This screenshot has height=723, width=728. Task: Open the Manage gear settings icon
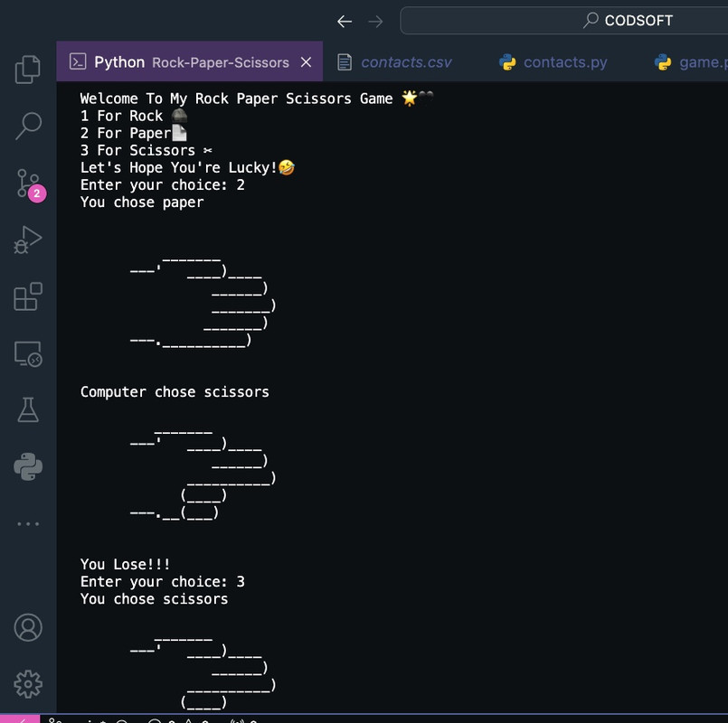[28, 684]
